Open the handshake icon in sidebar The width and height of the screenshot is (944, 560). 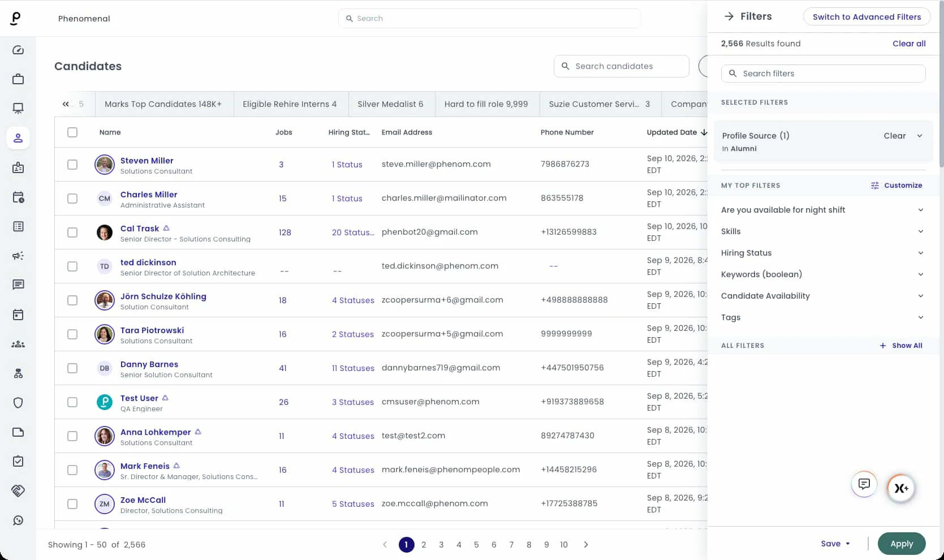pyautogui.click(x=18, y=491)
